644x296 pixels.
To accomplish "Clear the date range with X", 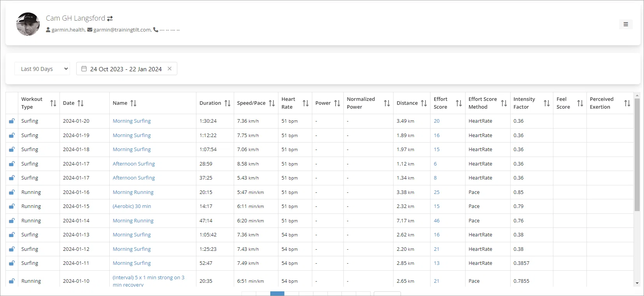I will (x=170, y=69).
